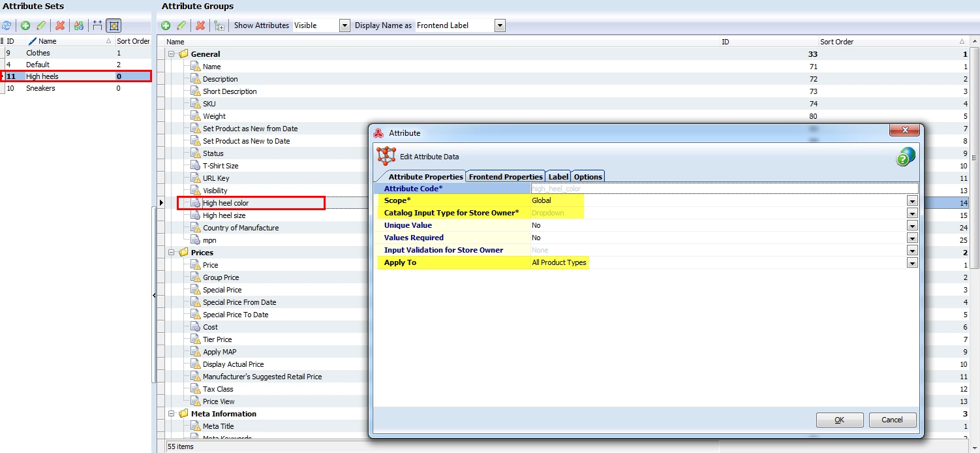Edit selected attribute set with pencil icon
This screenshot has height=453, width=980.
[x=41, y=25]
